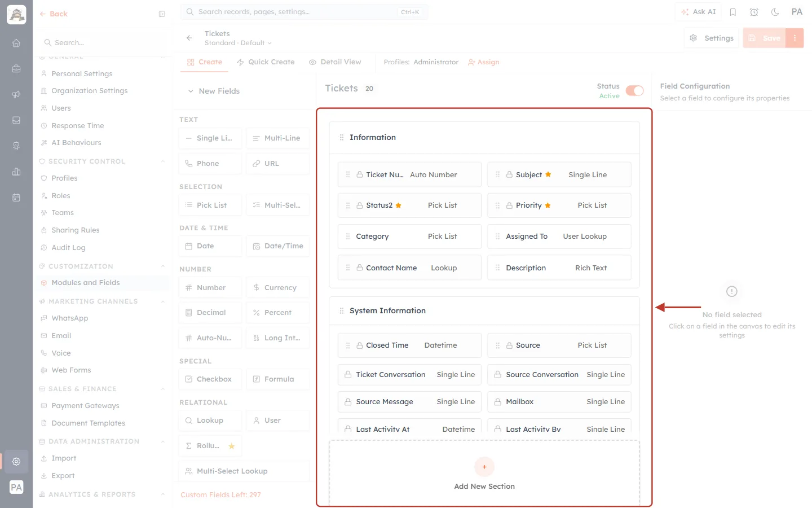This screenshot has width=812, height=508.
Task: Collapse the Marketing Channels section
Action: (163, 301)
